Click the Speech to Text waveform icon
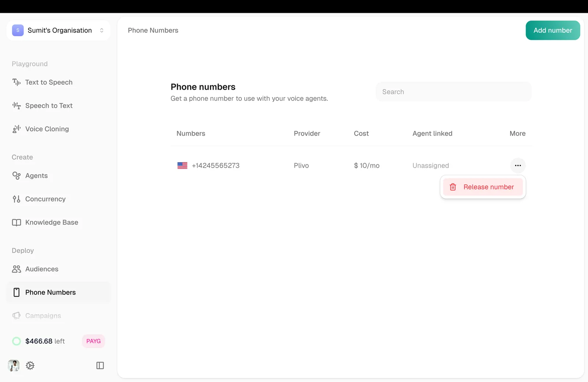The image size is (588, 382). [x=17, y=106]
